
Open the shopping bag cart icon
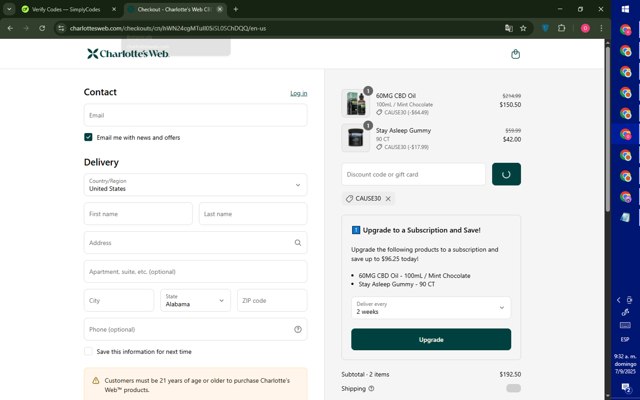point(516,54)
